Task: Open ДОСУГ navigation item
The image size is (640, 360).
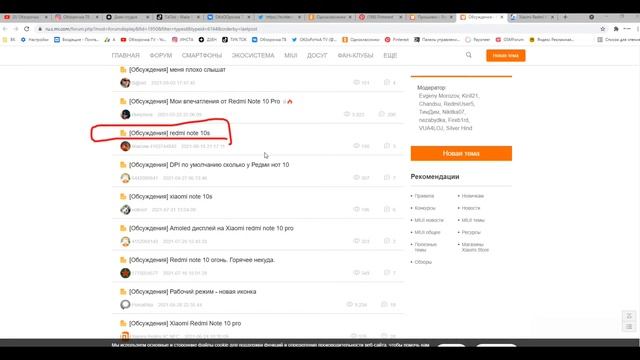Action: point(317,56)
